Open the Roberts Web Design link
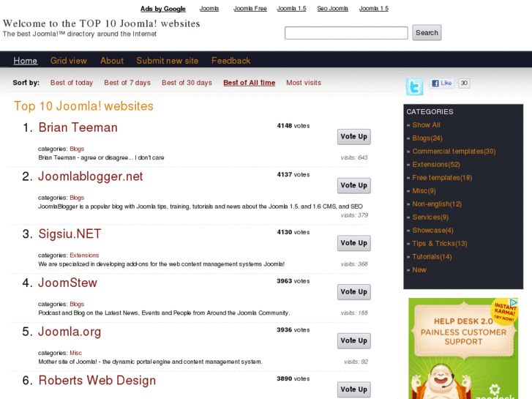The width and height of the screenshot is (532, 399). 97,381
